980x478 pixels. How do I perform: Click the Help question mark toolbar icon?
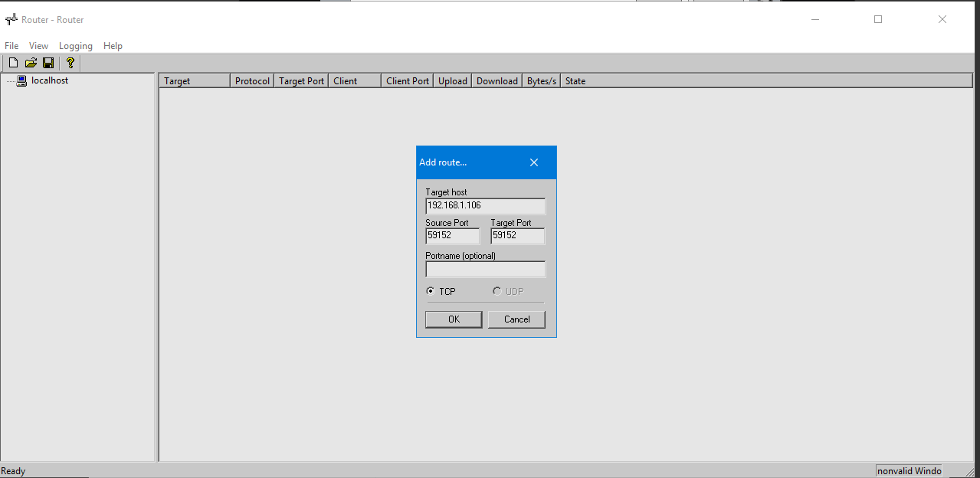point(70,63)
